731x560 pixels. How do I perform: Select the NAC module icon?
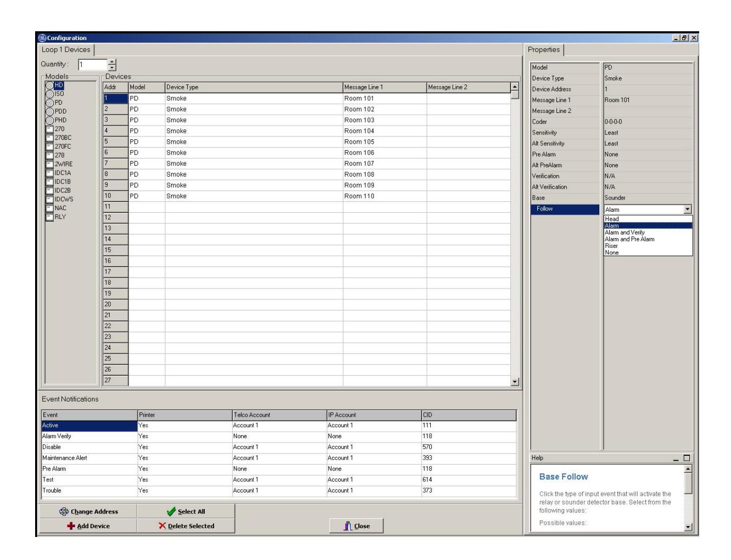click(49, 208)
